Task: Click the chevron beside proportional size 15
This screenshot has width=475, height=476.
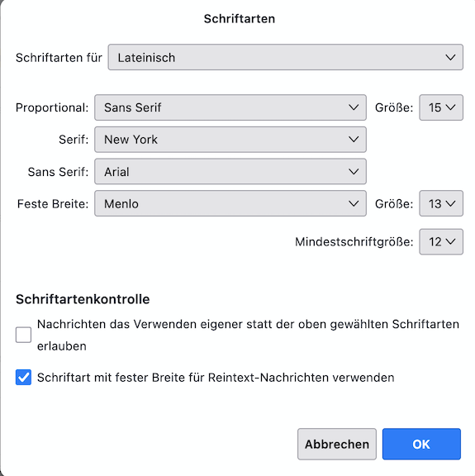Action: tap(451, 107)
